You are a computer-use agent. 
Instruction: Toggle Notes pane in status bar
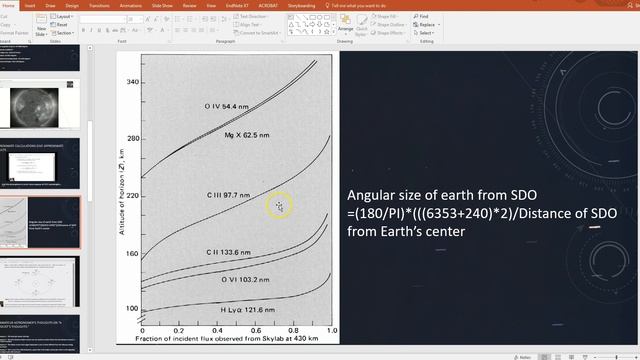click(522, 357)
